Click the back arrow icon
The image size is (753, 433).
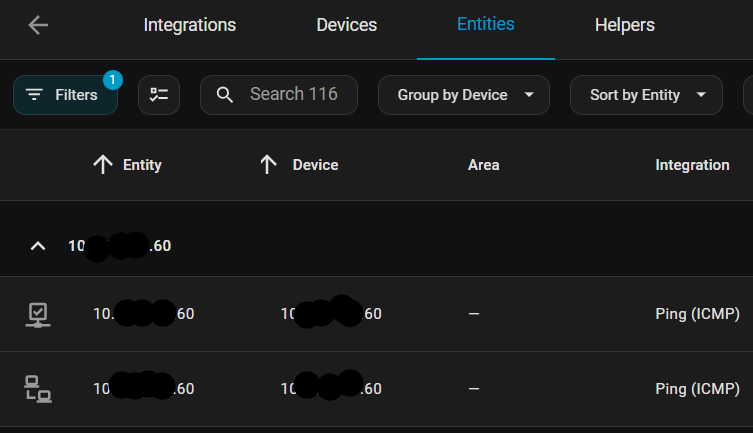click(38, 26)
